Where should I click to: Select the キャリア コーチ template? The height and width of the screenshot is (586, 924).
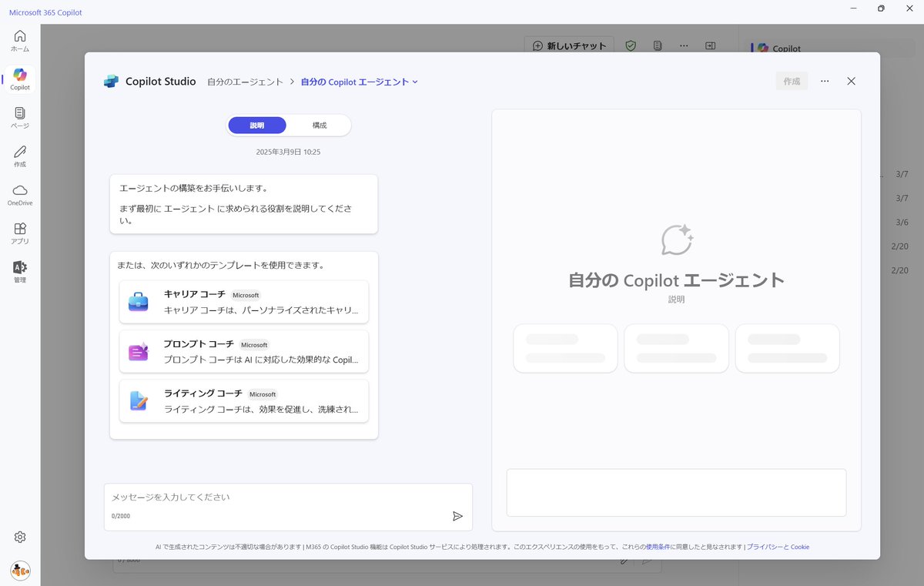(243, 301)
